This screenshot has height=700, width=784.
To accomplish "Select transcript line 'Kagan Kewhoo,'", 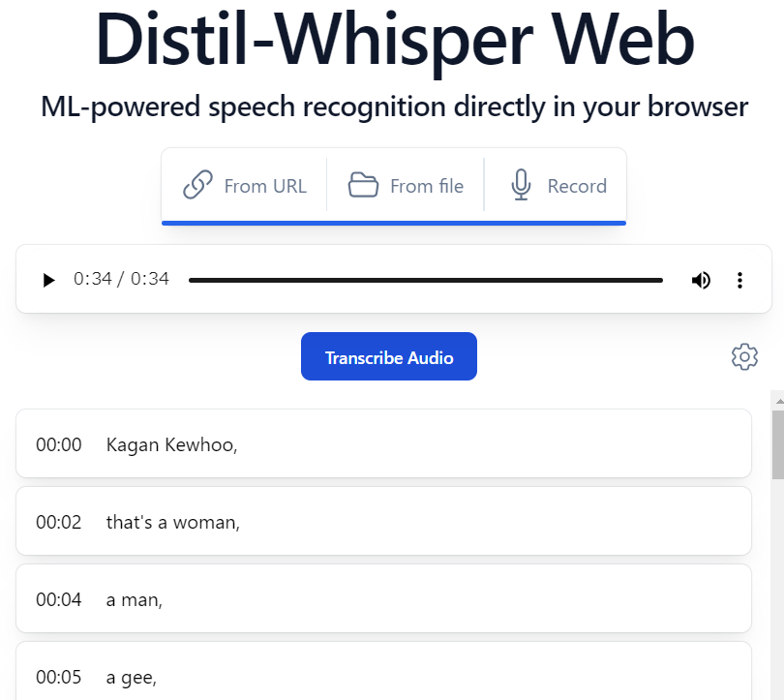I will [383, 443].
